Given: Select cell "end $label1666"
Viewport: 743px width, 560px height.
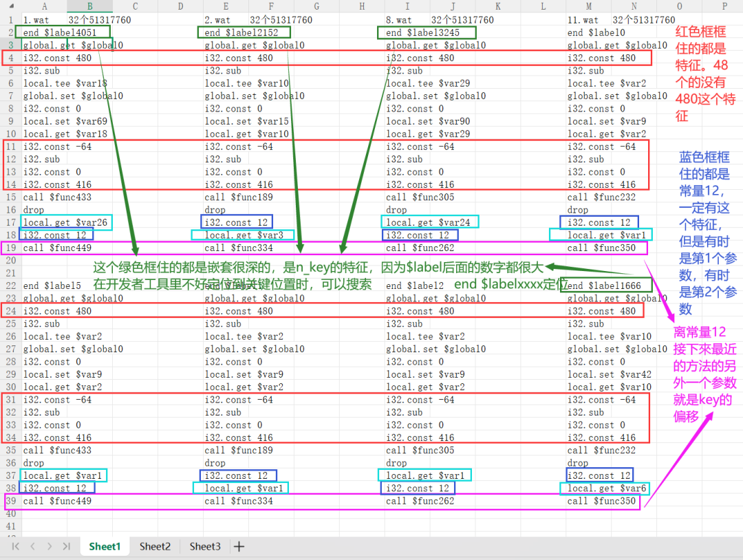Looking at the screenshot, I should (x=604, y=286).
